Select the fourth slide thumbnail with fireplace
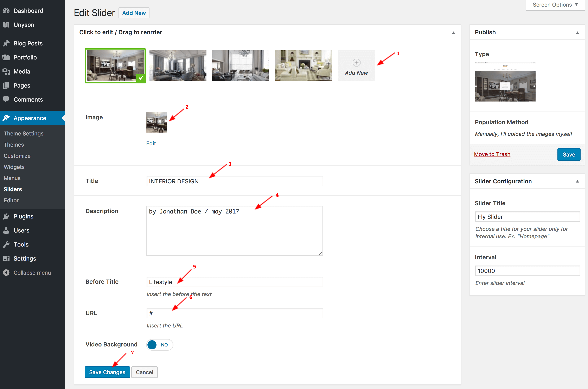The width and height of the screenshot is (588, 389). [303, 66]
